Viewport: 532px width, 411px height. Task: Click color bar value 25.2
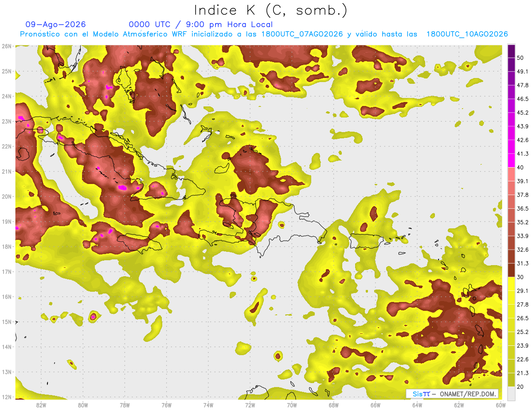(522, 332)
